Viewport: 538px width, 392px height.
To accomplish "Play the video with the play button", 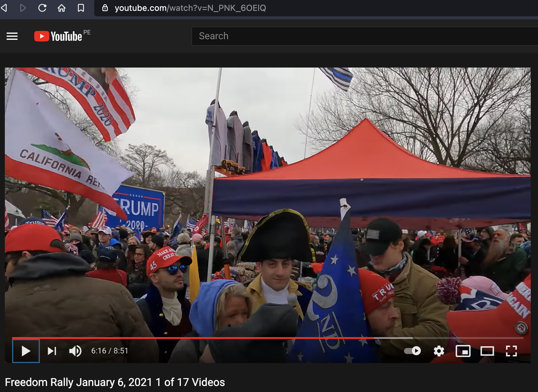I will click(x=26, y=351).
